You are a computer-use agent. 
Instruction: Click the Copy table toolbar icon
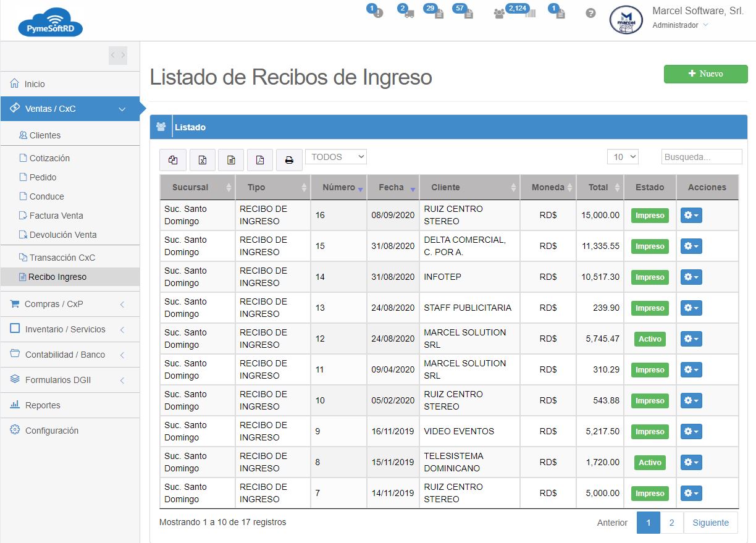pos(172,160)
